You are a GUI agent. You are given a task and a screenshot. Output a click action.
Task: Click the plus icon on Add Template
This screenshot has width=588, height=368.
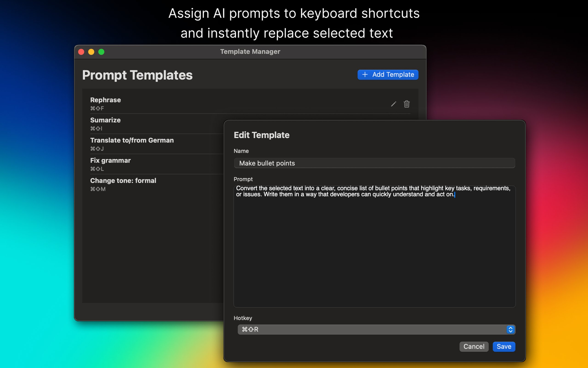click(x=365, y=75)
